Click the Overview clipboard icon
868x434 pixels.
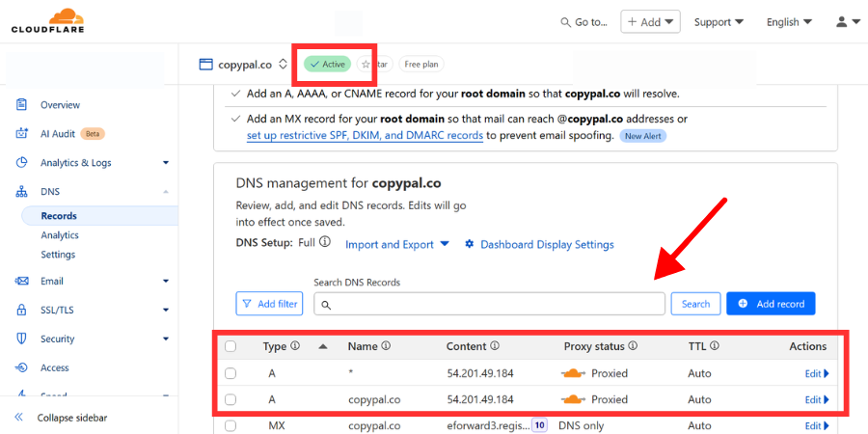point(21,104)
